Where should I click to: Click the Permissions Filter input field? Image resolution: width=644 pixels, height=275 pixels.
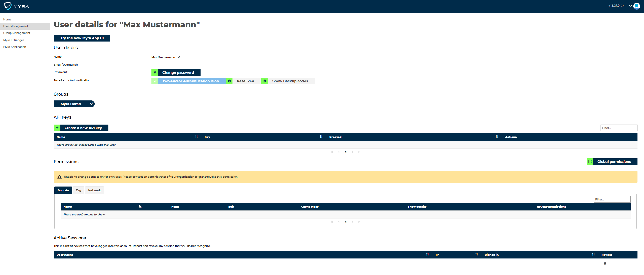click(x=612, y=199)
